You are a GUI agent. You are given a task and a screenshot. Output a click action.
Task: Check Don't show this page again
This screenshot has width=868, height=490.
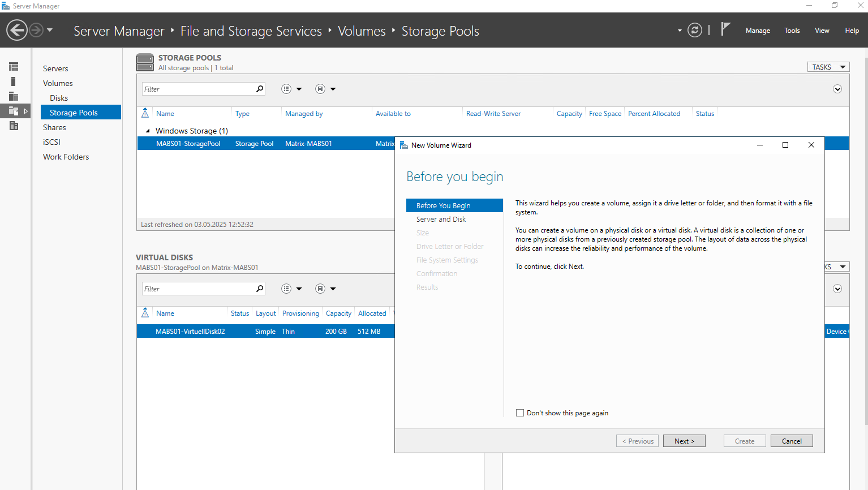tap(520, 413)
